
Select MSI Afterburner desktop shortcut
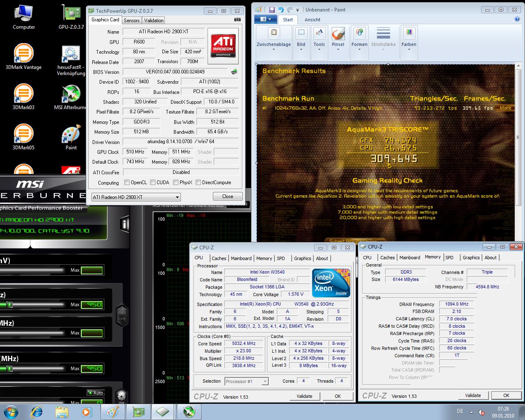[x=71, y=98]
